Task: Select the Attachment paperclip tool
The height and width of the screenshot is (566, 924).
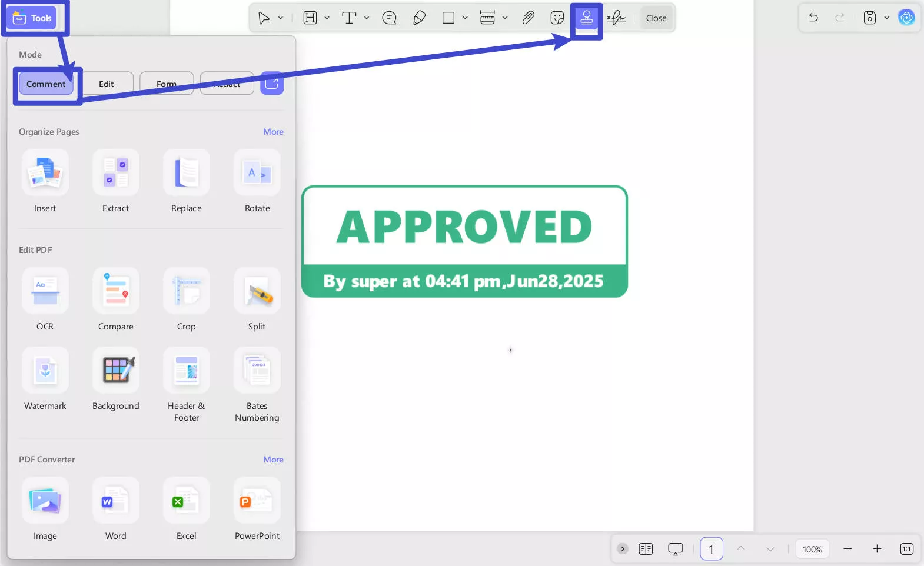Action: click(528, 18)
